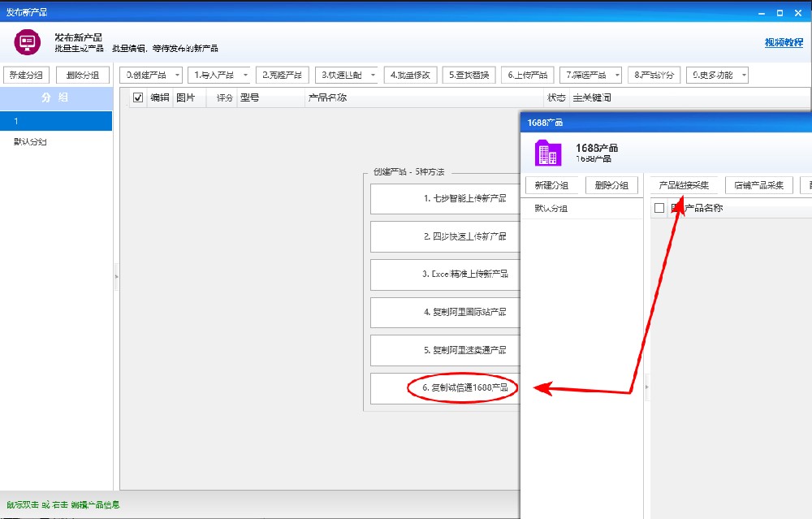812x519 pixels.
Task: Click the 型号 column header
Action: pos(249,97)
